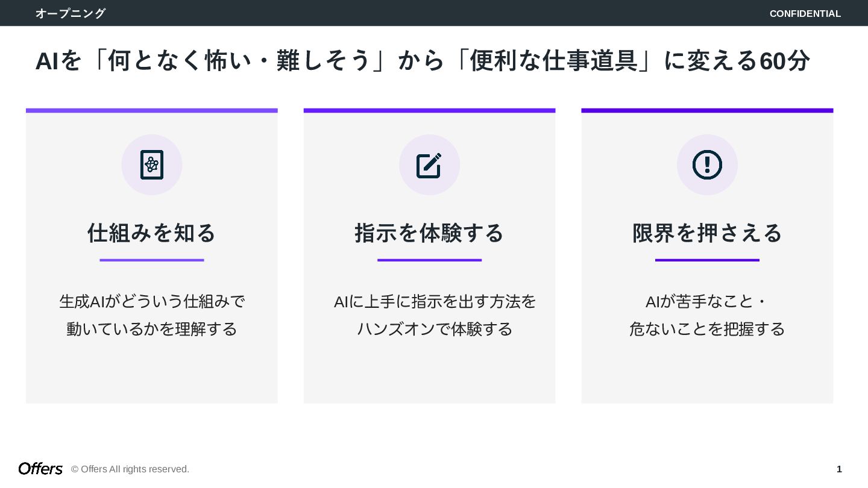The height and width of the screenshot is (488, 868).
Task: Click the オープニング section label
Action: point(71,13)
